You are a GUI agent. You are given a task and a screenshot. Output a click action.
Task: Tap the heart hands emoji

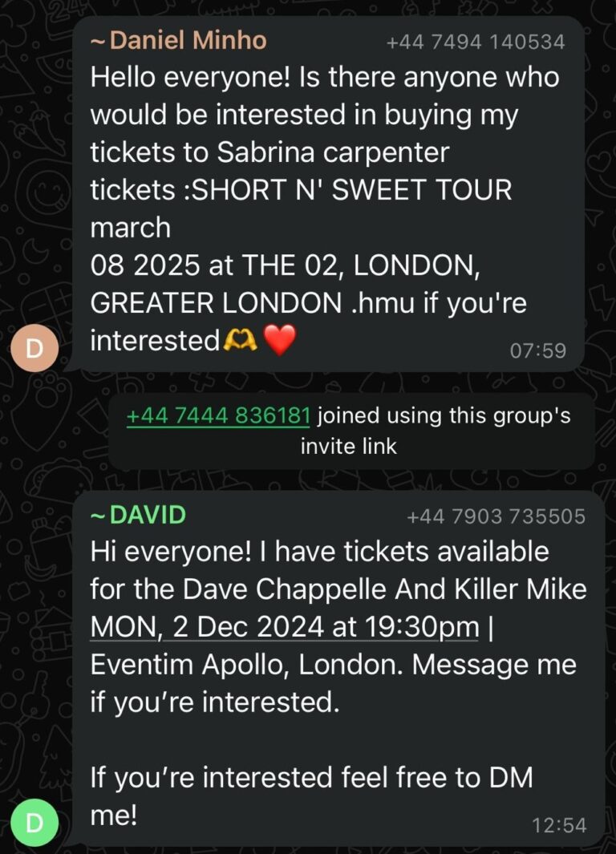(x=240, y=341)
